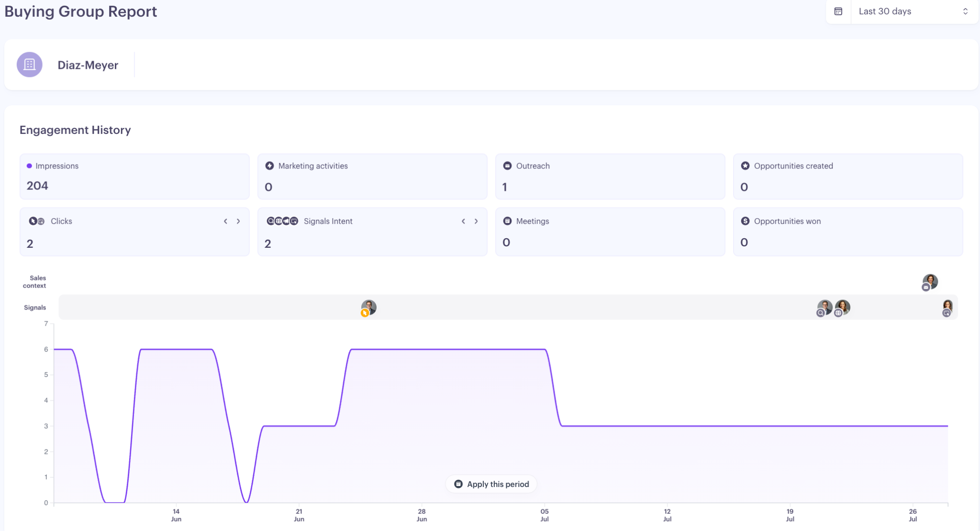Viewport: 980px width, 531px height.
Task: Show the next Signals Intent type
Action: click(x=476, y=221)
